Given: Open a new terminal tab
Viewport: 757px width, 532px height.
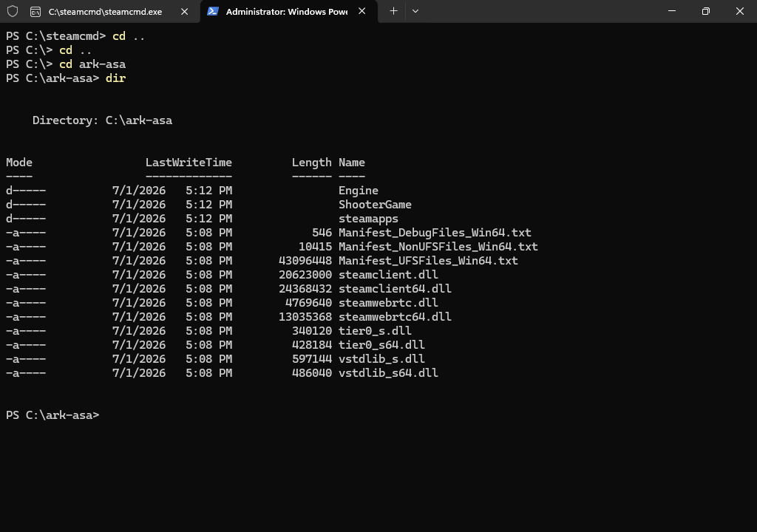Looking at the screenshot, I should coord(393,10).
